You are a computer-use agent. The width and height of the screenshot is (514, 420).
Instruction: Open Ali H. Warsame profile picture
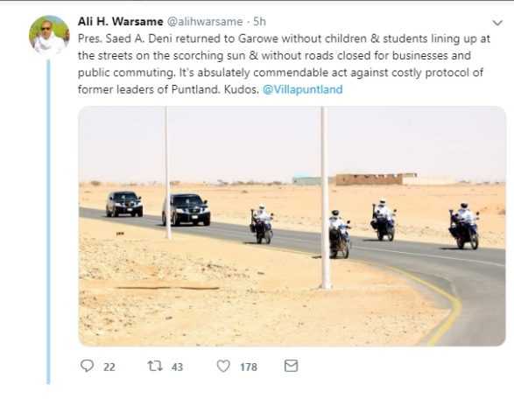[49, 35]
